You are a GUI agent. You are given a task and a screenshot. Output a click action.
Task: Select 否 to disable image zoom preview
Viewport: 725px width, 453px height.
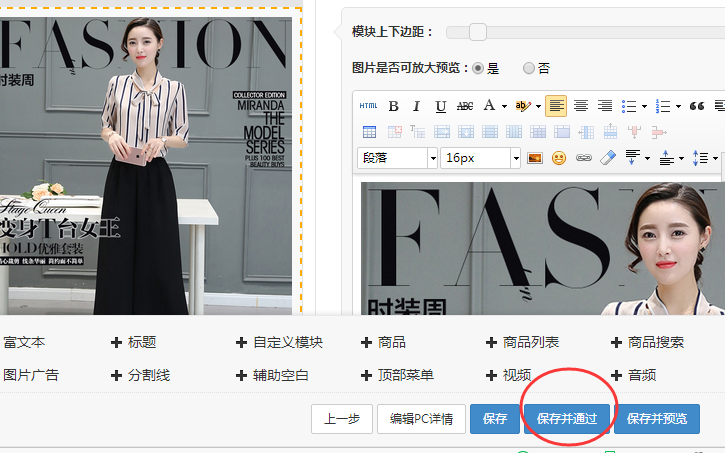(529, 69)
